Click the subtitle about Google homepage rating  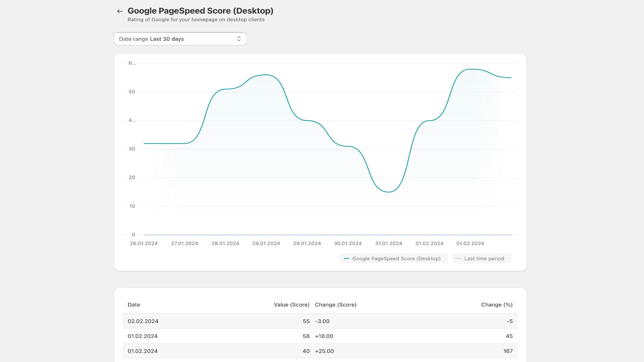point(196,19)
